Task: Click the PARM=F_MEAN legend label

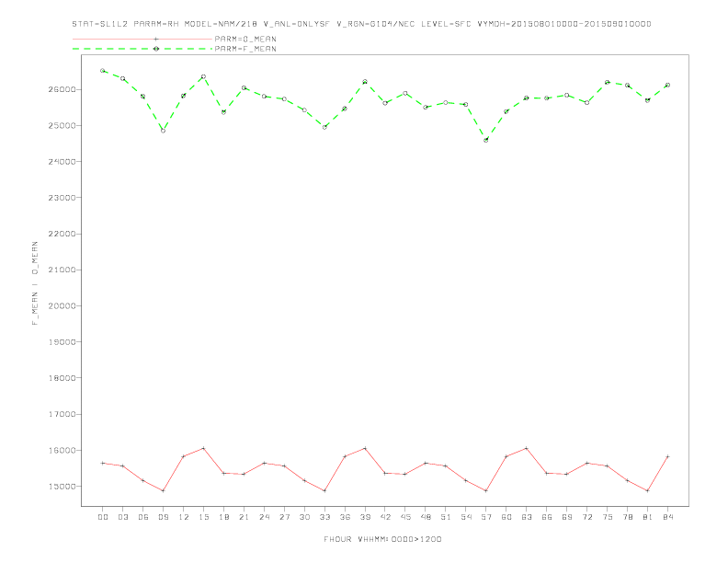Action: click(245, 49)
